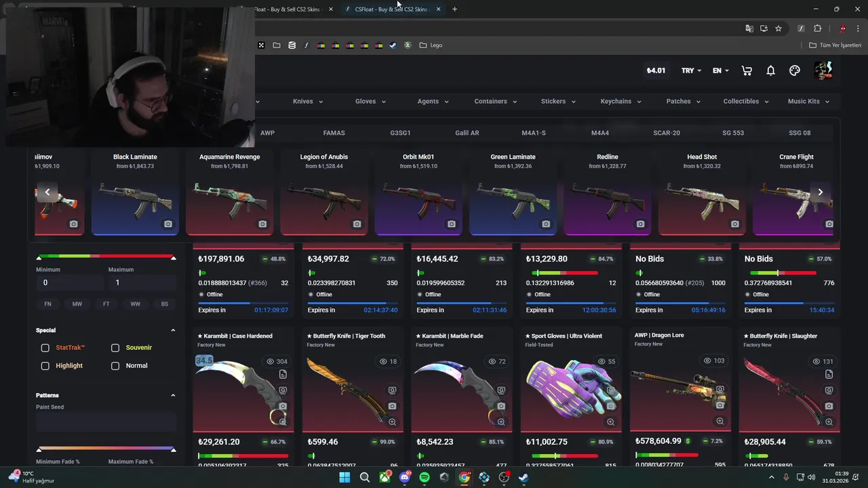Toggle the MW wear filter
Viewport: 868px width, 488px height.
tap(77, 304)
